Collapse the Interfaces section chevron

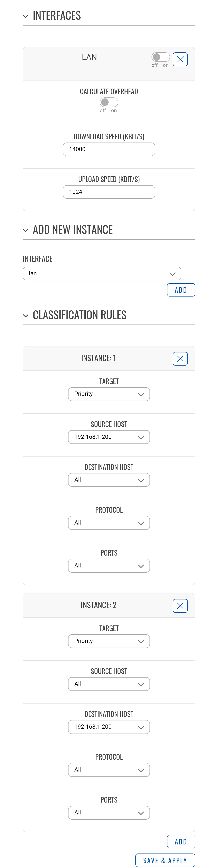pos(26,16)
